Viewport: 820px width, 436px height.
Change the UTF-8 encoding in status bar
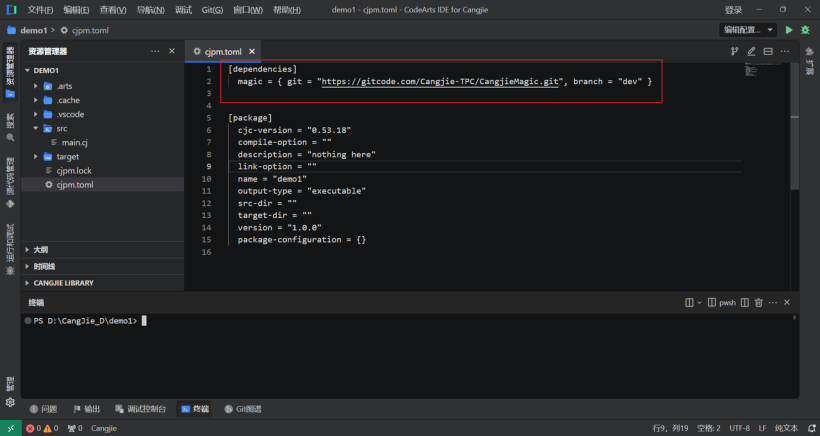pyautogui.click(x=739, y=428)
